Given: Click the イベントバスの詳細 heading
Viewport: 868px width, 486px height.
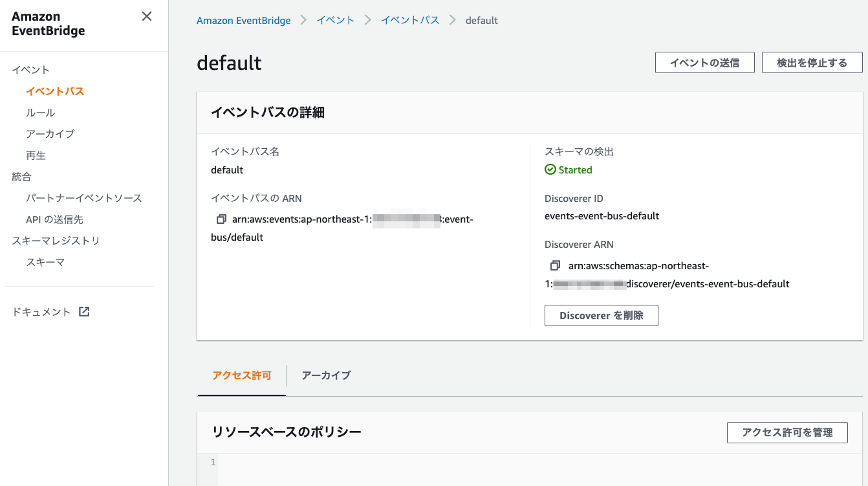Looking at the screenshot, I should (268, 113).
